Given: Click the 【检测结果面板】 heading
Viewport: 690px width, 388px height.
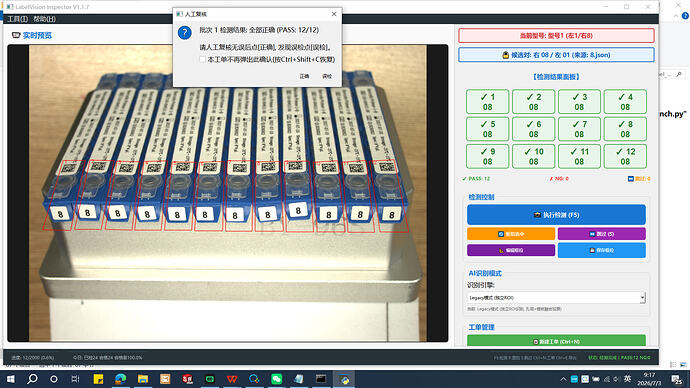Looking at the screenshot, I should pyautogui.click(x=556, y=77).
